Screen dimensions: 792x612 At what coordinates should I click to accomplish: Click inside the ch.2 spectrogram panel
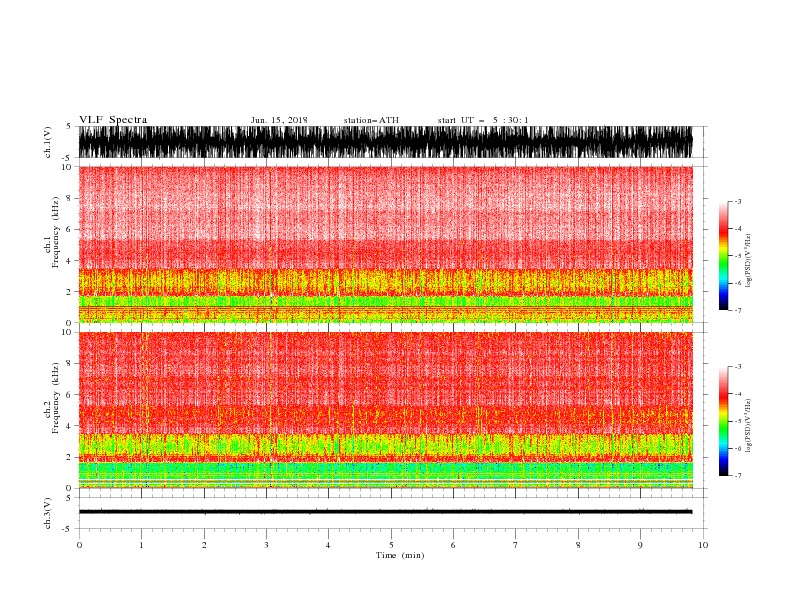(385, 410)
